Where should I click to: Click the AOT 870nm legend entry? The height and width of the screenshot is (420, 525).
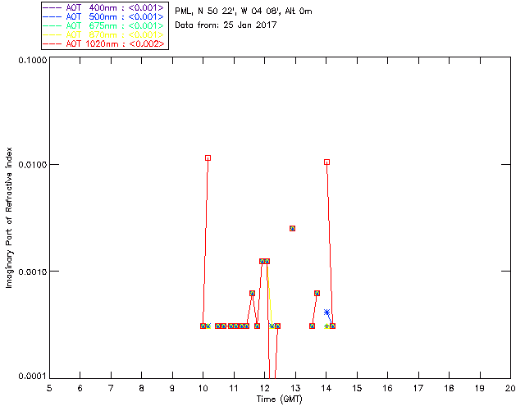(x=103, y=34)
